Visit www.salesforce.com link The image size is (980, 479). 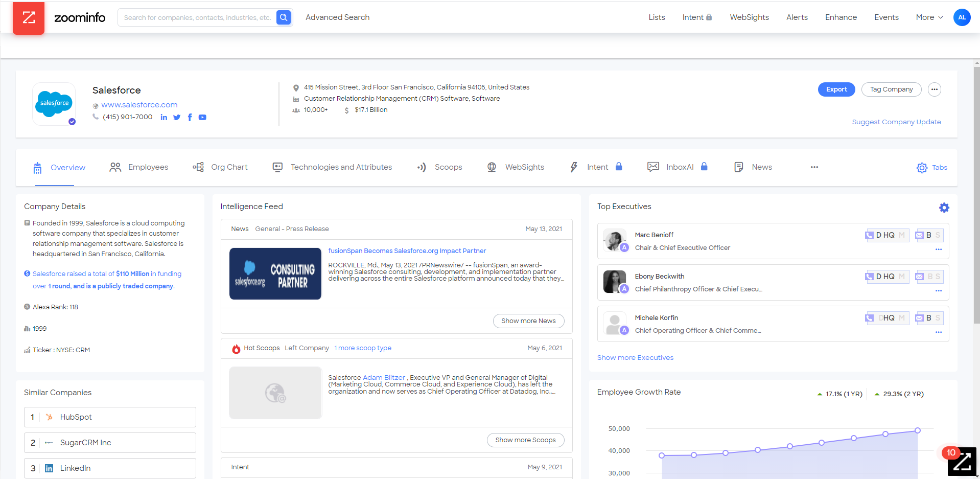point(139,105)
